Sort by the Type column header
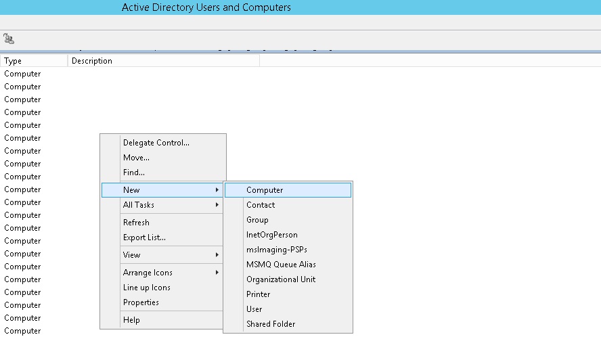Screen dimensions: 601x364 tap(34, 61)
